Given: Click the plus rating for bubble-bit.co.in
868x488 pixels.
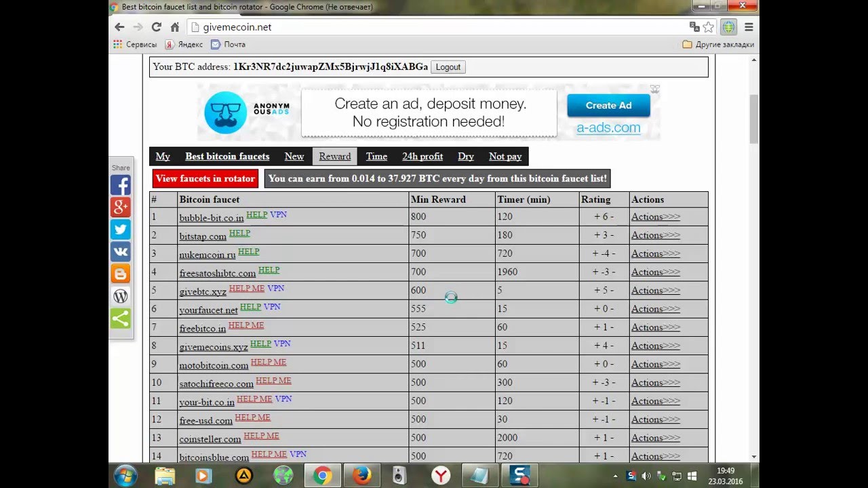Looking at the screenshot, I should pyautogui.click(x=597, y=217).
